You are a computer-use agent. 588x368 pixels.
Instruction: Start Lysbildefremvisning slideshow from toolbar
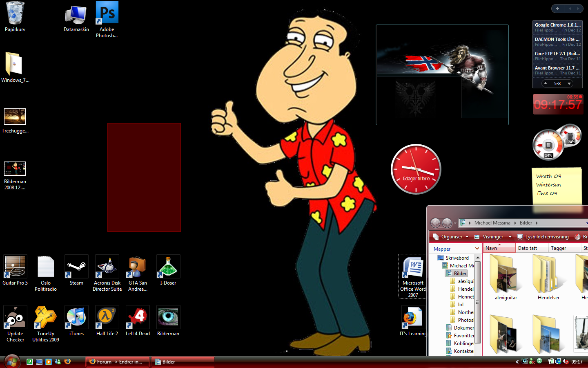coord(543,237)
